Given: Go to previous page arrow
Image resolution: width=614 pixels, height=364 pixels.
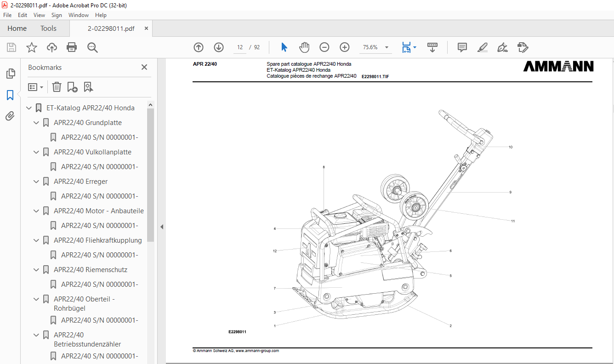Looking at the screenshot, I should click(199, 47).
